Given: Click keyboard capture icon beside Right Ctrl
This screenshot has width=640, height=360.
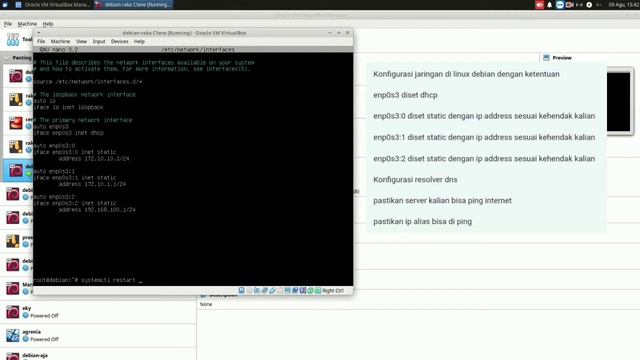Looking at the screenshot, I should pyautogui.click(x=318, y=291).
